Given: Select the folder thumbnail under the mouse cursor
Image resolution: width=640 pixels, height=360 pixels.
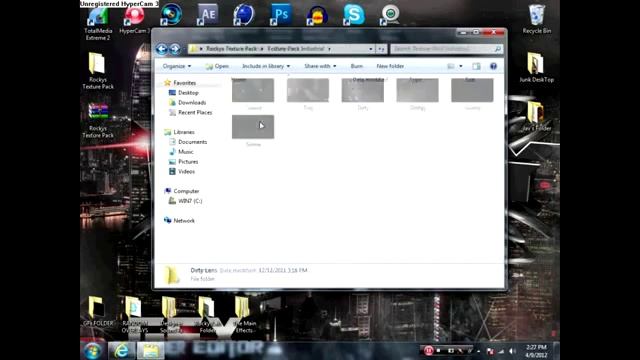Looking at the screenshot, I should click(253, 127).
